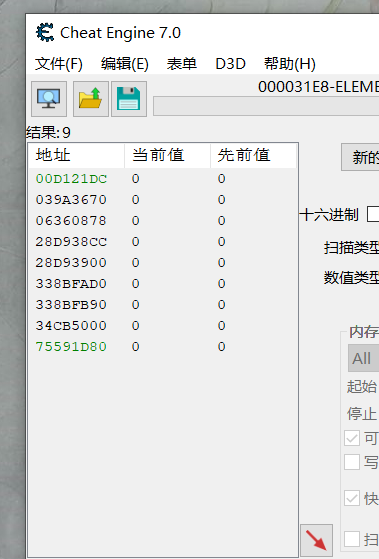379x559 pixels.
Task: Sort by the 先前值 column header
Action: coord(253,155)
